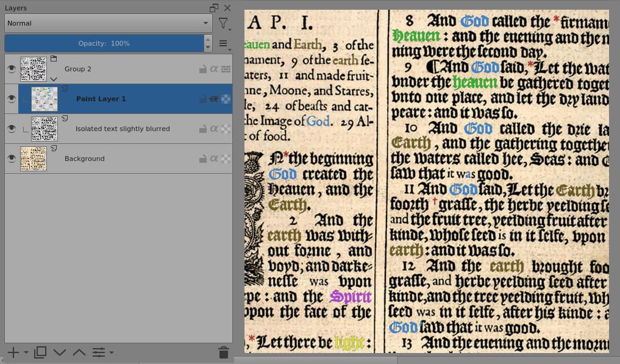Open layer properties with the sliders icon

tap(99, 352)
